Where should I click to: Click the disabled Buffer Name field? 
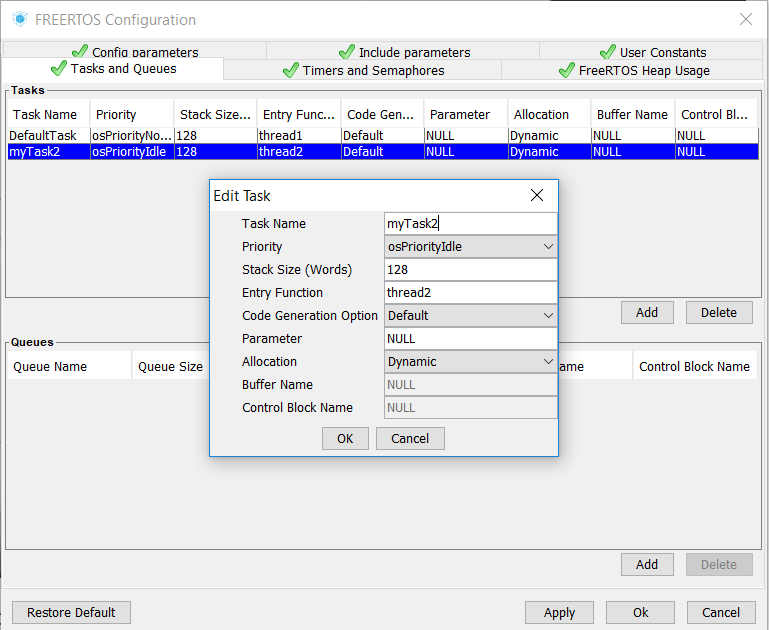pos(471,385)
